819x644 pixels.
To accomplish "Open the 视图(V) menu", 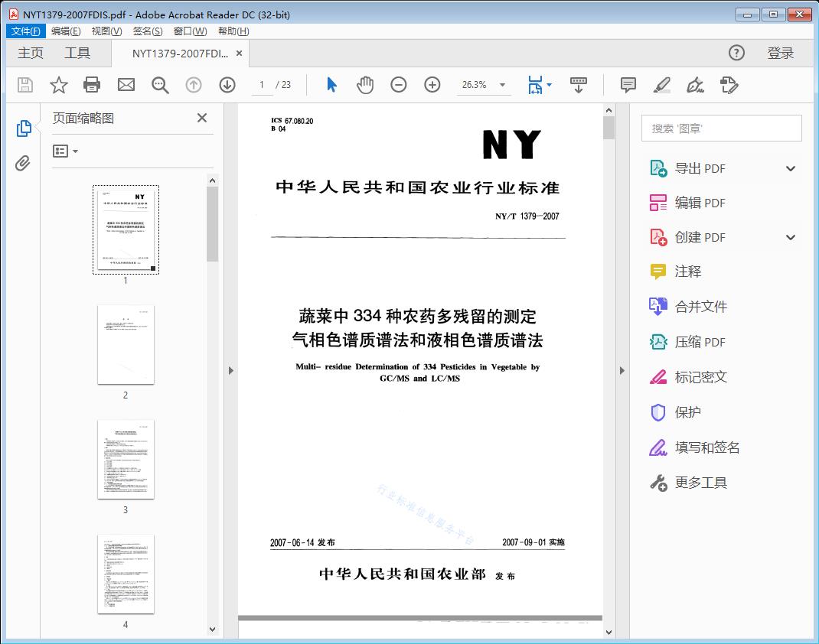I will tap(106, 31).
